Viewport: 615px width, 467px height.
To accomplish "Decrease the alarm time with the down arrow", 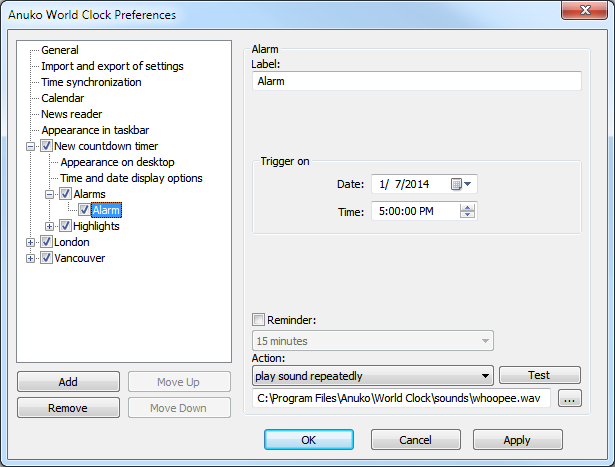I will [466, 214].
